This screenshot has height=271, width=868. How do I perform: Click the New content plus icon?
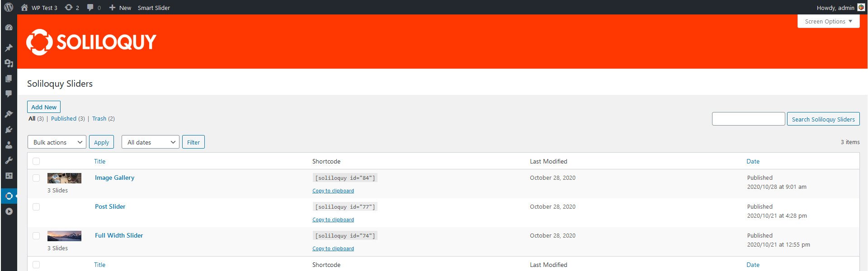click(x=113, y=8)
